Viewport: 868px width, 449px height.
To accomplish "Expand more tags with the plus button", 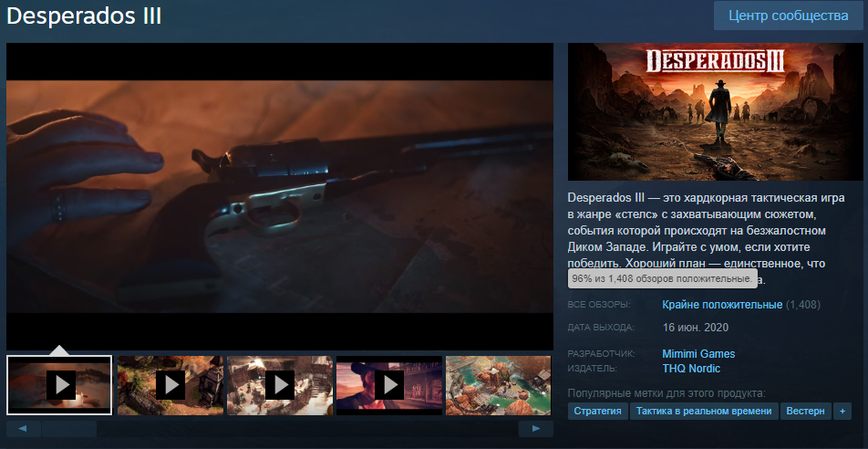I will pos(842,412).
